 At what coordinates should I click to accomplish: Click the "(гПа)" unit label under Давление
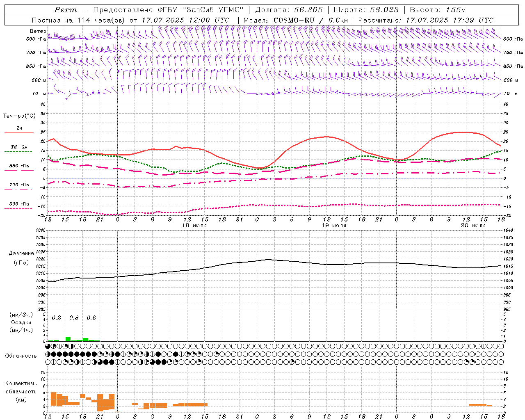point(21,263)
